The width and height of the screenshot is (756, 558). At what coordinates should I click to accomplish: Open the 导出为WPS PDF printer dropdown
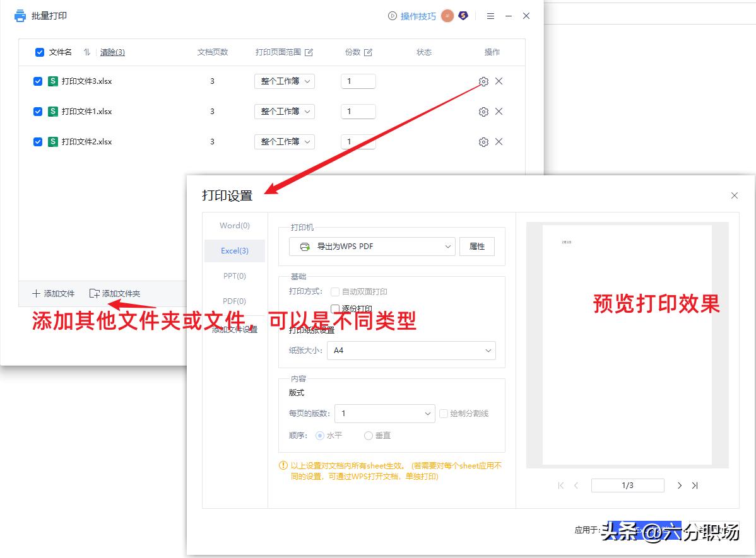(x=371, y=246)
